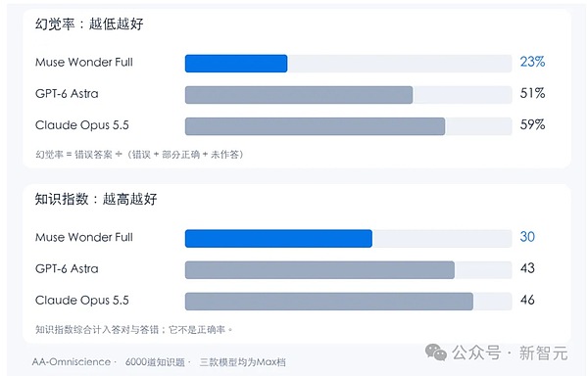The width and height of the screenshot is (588, 376).
Task: Click the Claude Opus 5.5 59% hallucination bar
Action: 315,126
